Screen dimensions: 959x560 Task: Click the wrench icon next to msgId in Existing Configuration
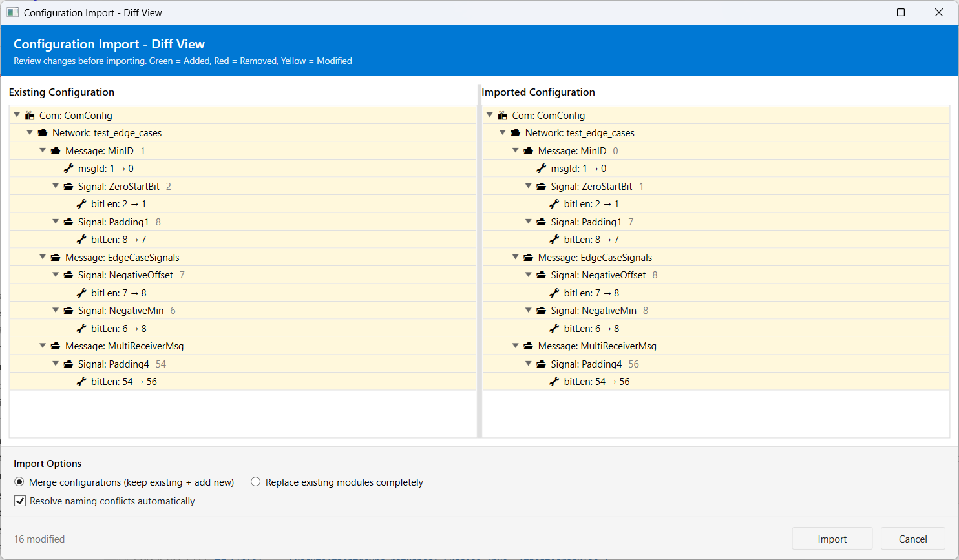(68, 169)
